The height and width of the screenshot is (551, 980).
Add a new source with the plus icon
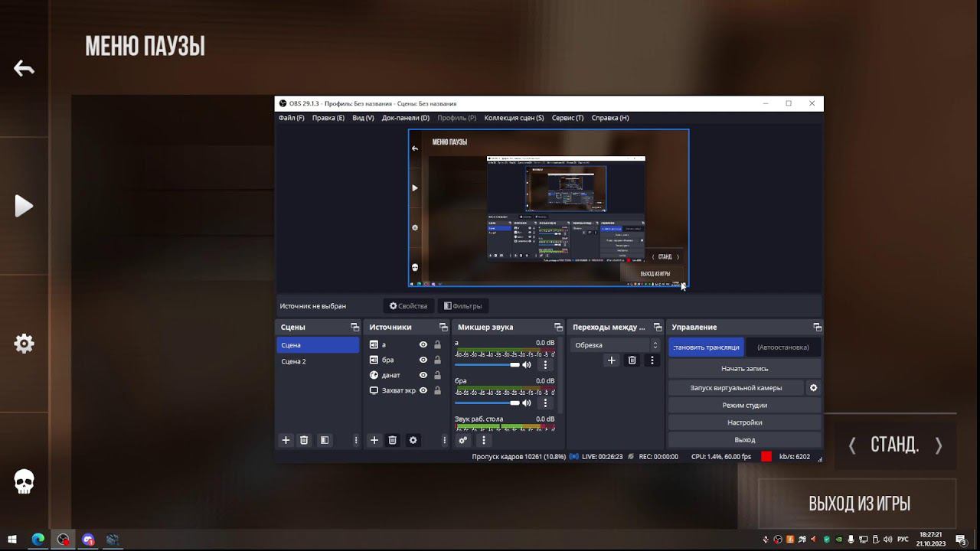374,440
